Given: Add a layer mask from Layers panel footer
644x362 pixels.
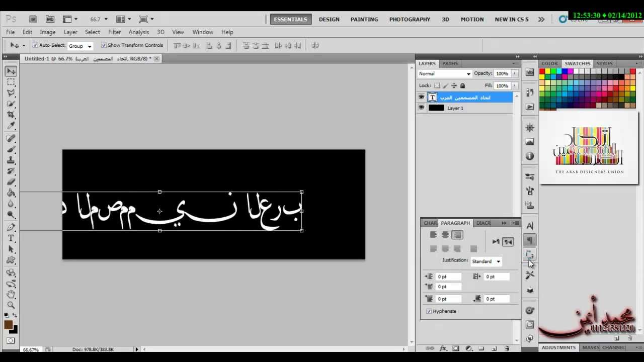Looking at the screenshot, I should pyautogui.click(x=456, y=348).
